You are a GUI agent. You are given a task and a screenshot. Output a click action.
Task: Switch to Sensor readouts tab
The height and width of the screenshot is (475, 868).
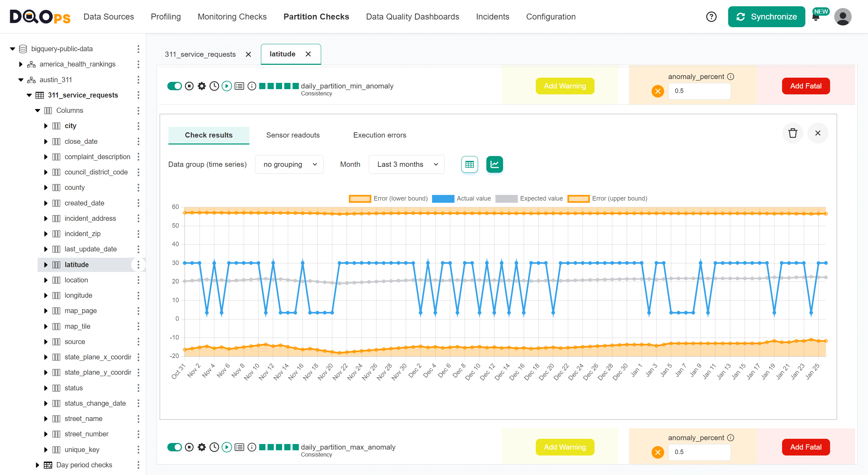[293, 135]
